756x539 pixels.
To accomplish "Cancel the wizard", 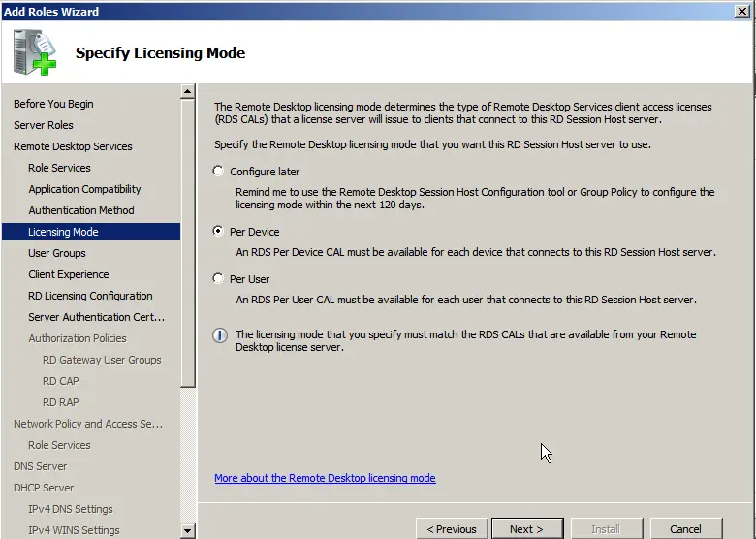I will [x=684, y=528].
